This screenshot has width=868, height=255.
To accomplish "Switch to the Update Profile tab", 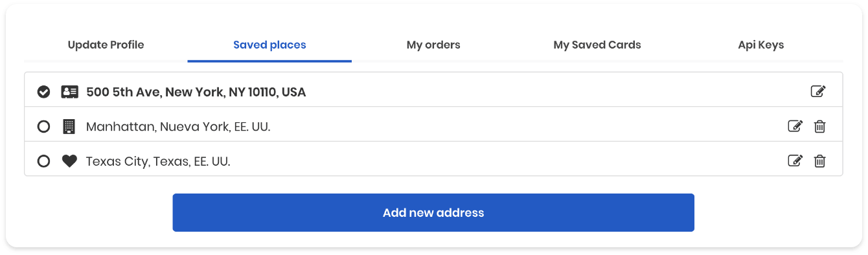I will 106,45.
